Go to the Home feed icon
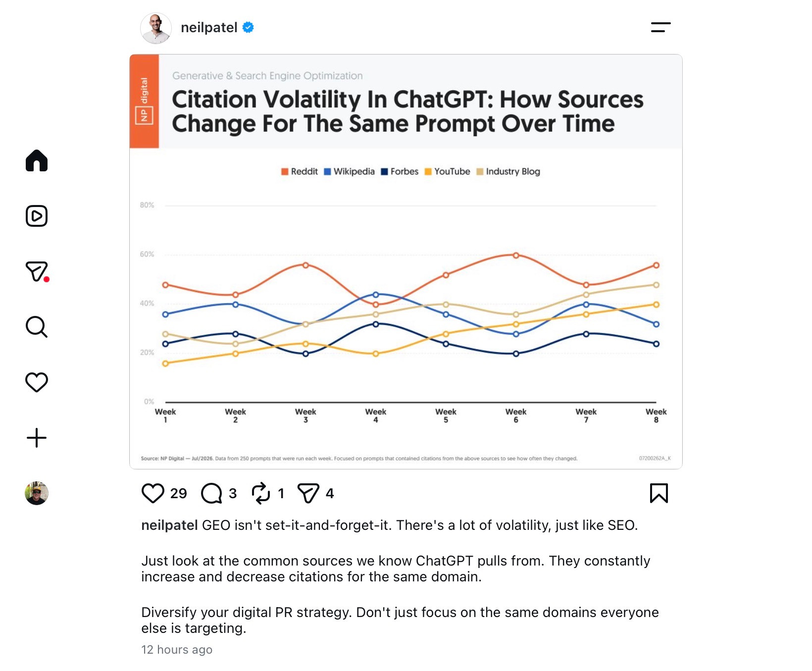The height and width of the screenshot is (671, 812). pyautogui.click(x=37, y=160)
